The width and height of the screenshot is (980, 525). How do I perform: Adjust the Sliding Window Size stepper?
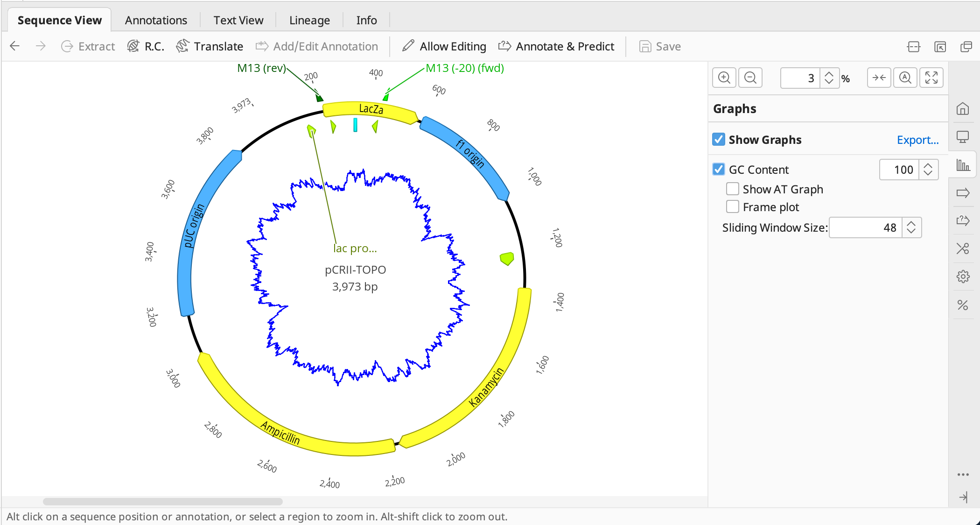pos(911,227)
